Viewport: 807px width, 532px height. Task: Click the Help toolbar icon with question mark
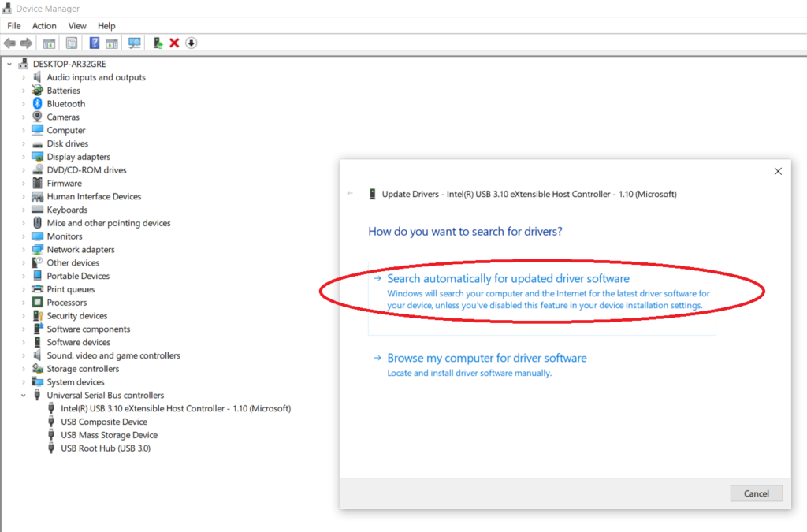coord(95,43)
